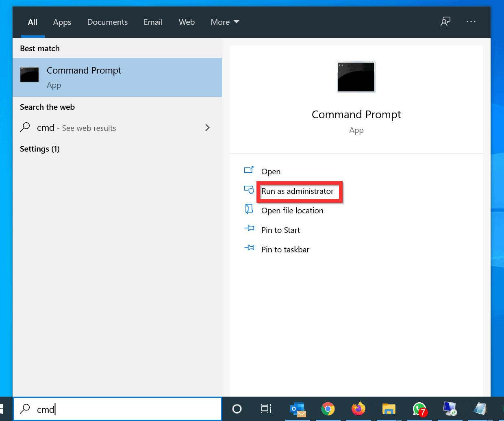This screenshot has width=504, height=421.
Task: Open More filter dropdown
Action: (x=225, y=22)
